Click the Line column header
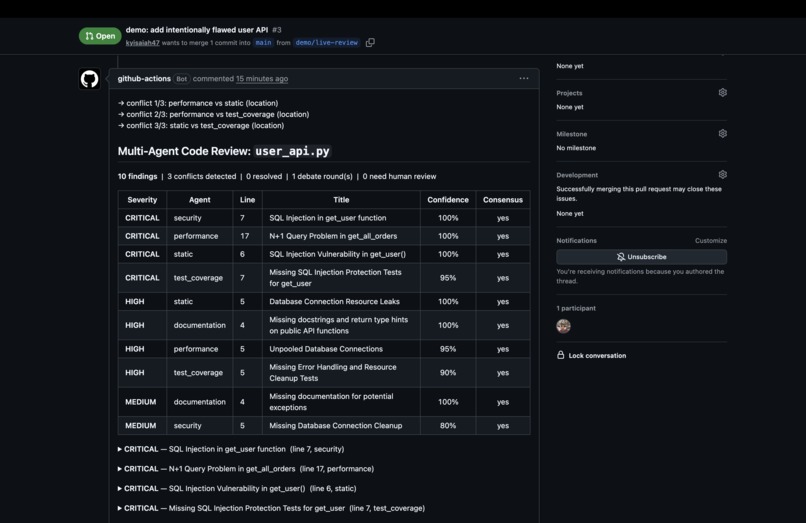The image size is (806, 523). [247, 200]
